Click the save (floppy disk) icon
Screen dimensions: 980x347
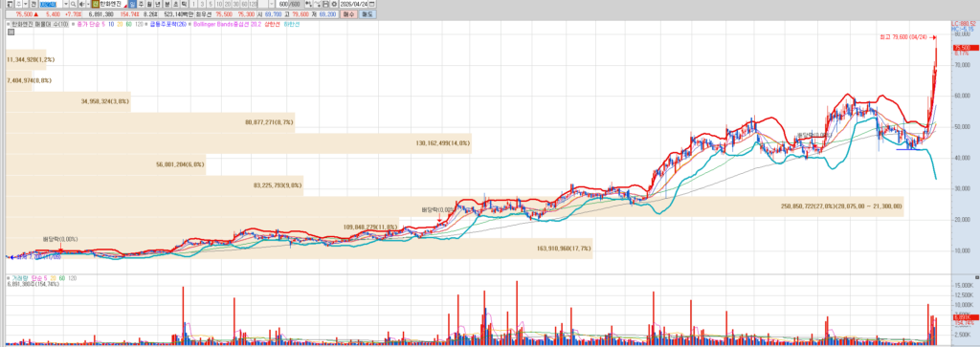[x=325, y=4]
